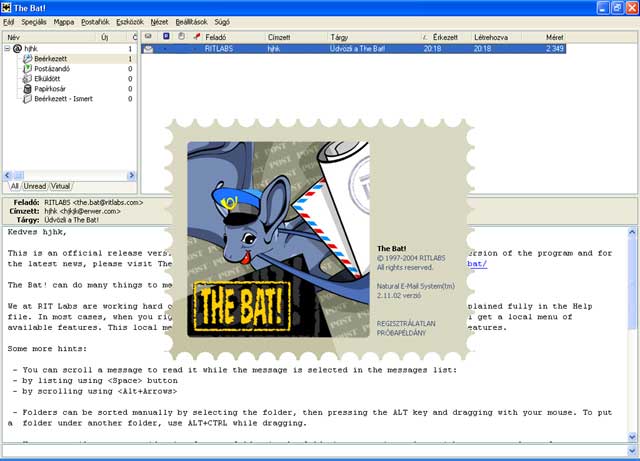Click the message body scroll up arrow
The image size is (640, 461).
632,232
